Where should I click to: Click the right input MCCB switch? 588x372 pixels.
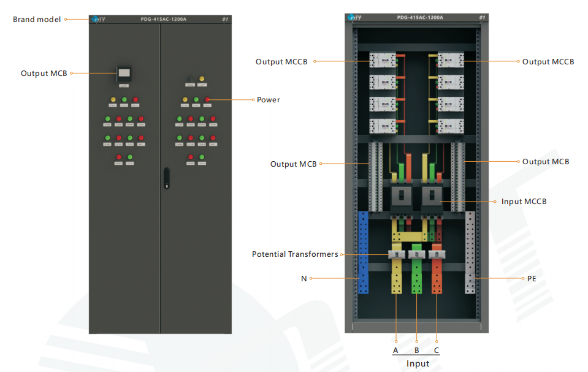coord(432,196)
